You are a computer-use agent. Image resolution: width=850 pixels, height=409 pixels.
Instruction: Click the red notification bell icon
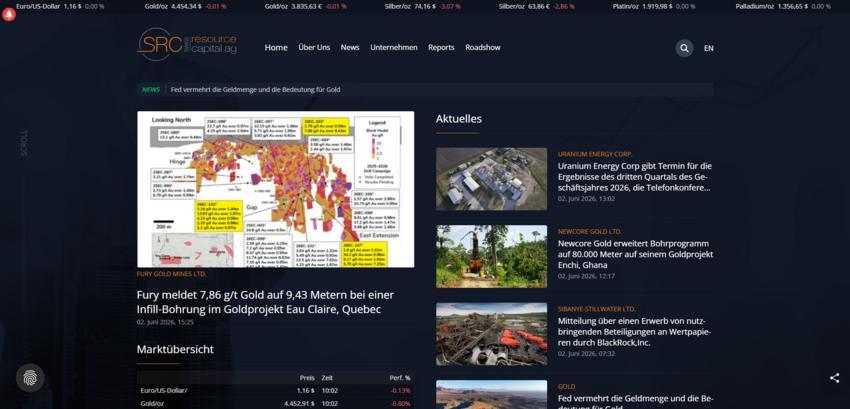click(x=9, y=15)
